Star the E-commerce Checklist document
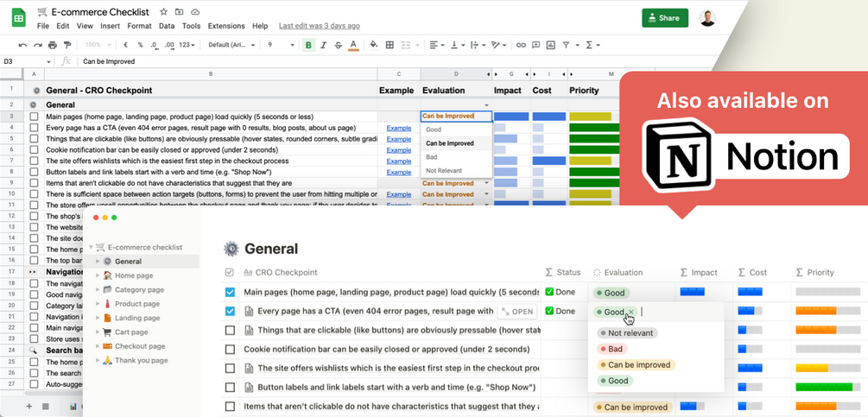Screen dimensions: 868x417 (163, 12)
